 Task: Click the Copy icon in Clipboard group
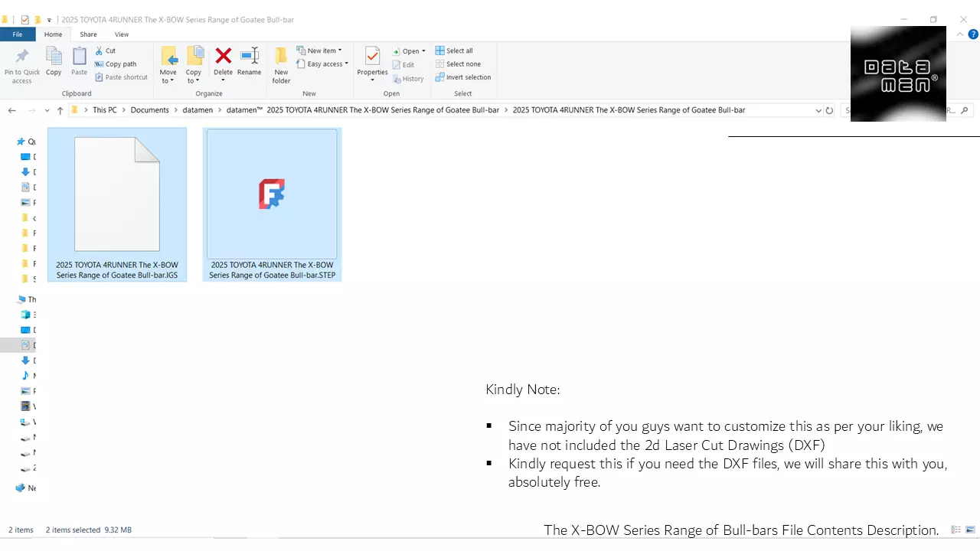click(54, 61)
